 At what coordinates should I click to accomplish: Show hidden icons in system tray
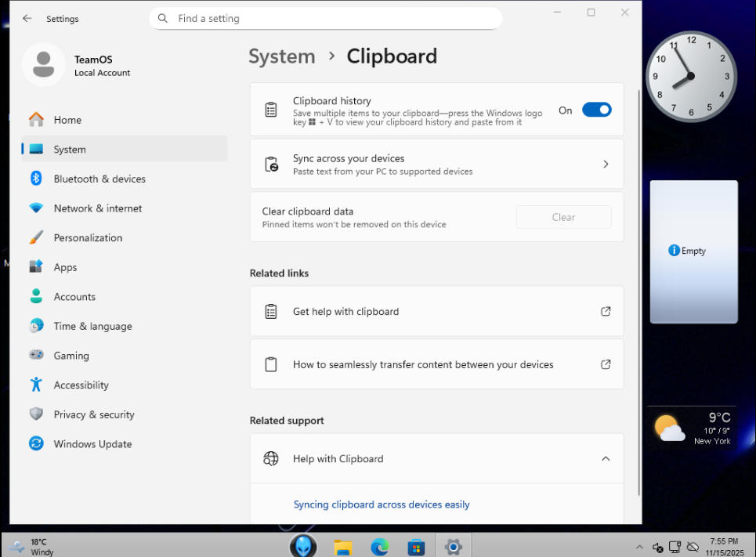[639, 547]
